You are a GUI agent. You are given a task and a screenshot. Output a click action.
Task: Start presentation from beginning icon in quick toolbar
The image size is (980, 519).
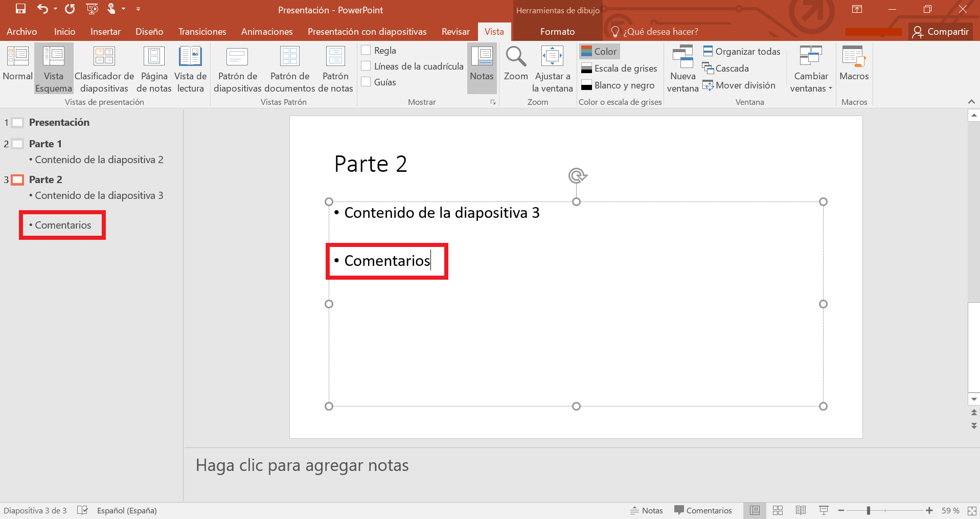click(x=92, y=9)
